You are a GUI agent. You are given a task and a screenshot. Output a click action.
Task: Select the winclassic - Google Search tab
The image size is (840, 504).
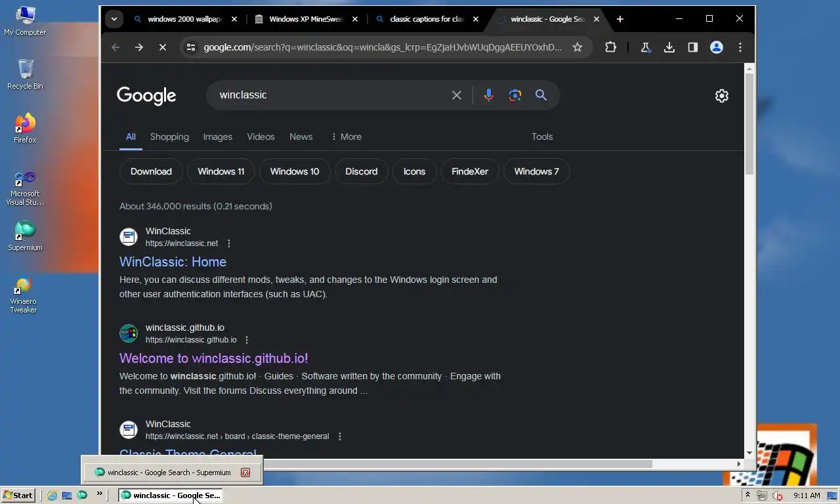548,19
